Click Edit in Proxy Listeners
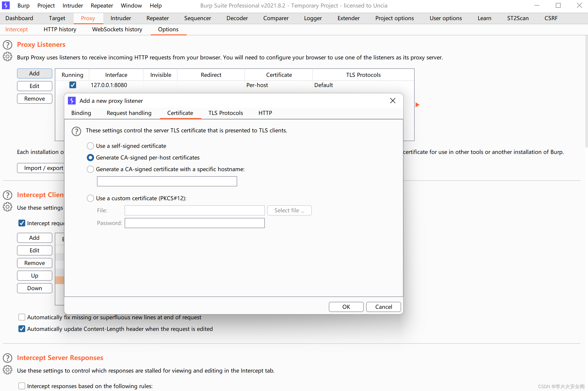588x391 pixels. point(34,86)
